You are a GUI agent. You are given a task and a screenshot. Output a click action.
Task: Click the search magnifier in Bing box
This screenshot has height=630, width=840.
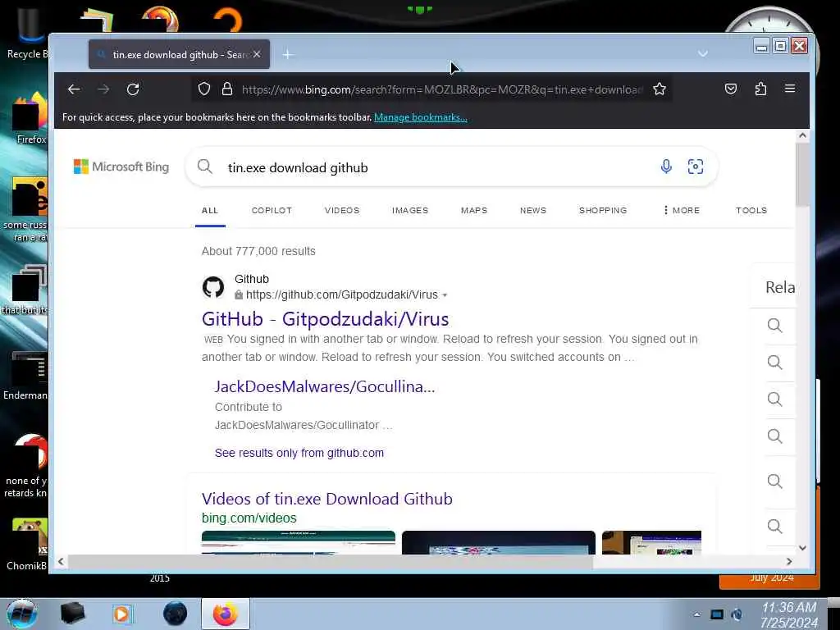(x=204, y=167)
